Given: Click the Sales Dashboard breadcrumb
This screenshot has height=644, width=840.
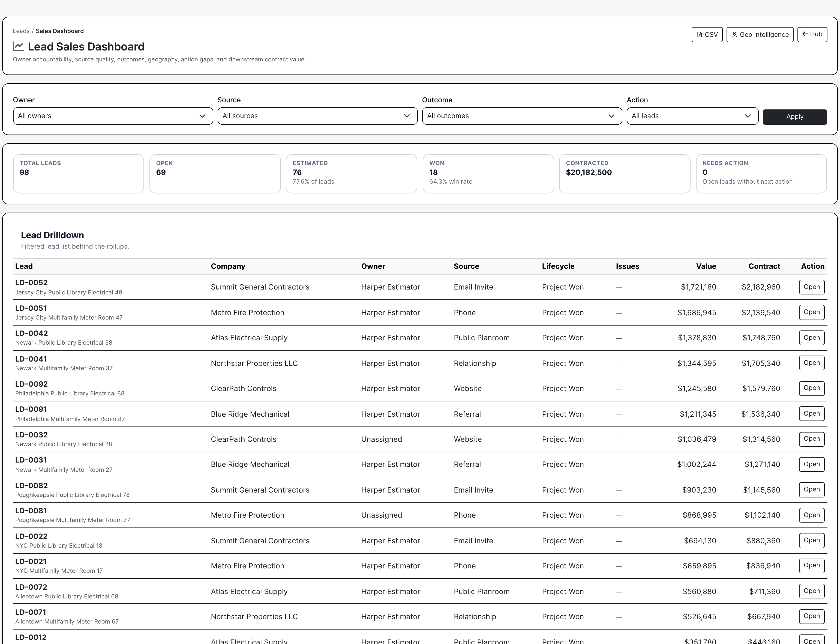Looking at the screenshot, I should tap(60, 31).
